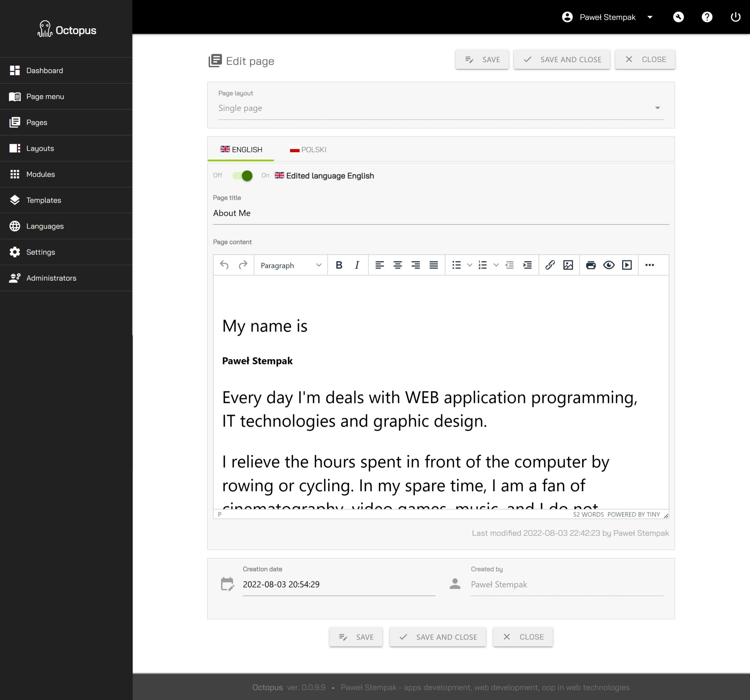Screen dimensions: 750x700
Task: Open the Paweł Stempak user menu arrow
Action: (x=650, y=17)
